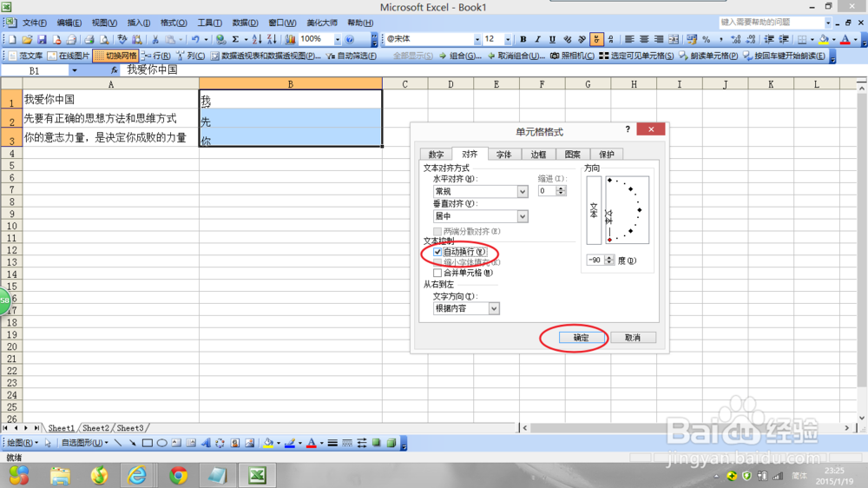The width and height of the screenshot is (868, 488).
Task: Select the drawing Oval tool
Action: tap(161, 443)
